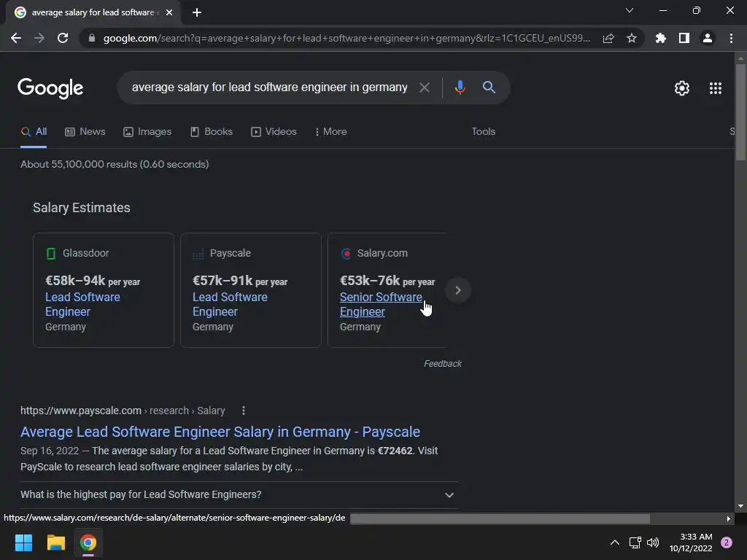Expand highest pay for Lead Software Engineers

tap(239, 495)
